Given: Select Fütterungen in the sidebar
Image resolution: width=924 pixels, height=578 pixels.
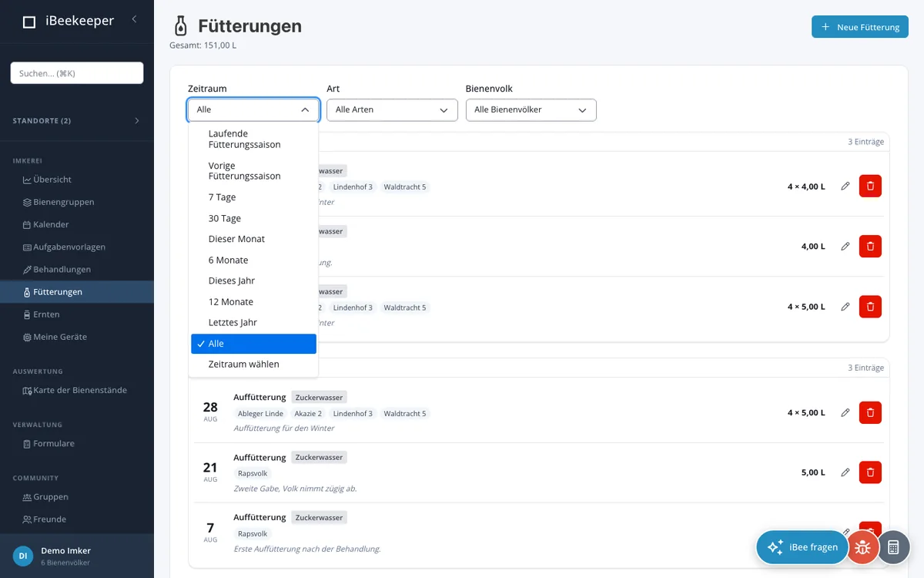Looking at the screenshot, I should [x=77, y=292].
